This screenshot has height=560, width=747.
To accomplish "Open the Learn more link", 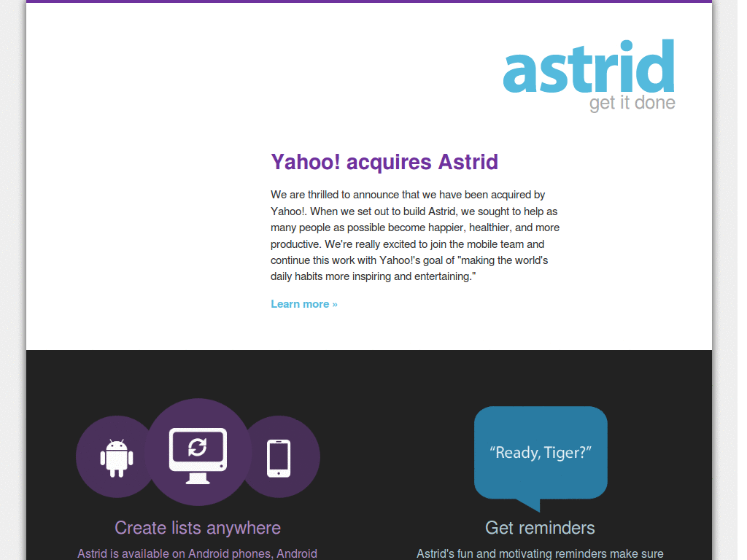I will coord(304,304).
